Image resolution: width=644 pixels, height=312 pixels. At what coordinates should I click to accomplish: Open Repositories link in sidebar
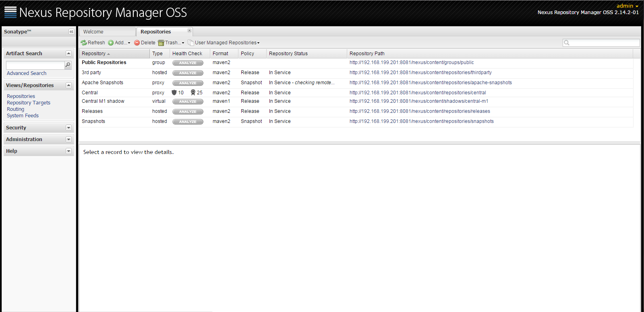21,96
